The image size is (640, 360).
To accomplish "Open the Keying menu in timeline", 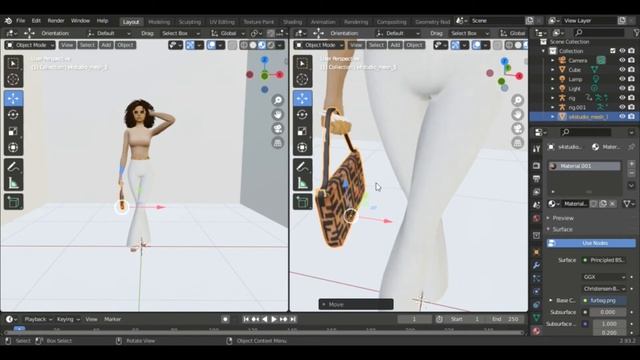I will tap(67, 319).
